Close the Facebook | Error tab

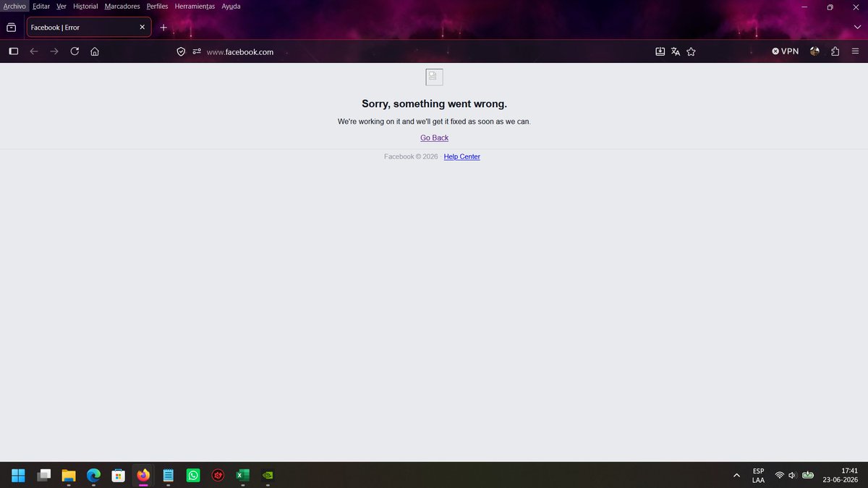click(142, 28)
